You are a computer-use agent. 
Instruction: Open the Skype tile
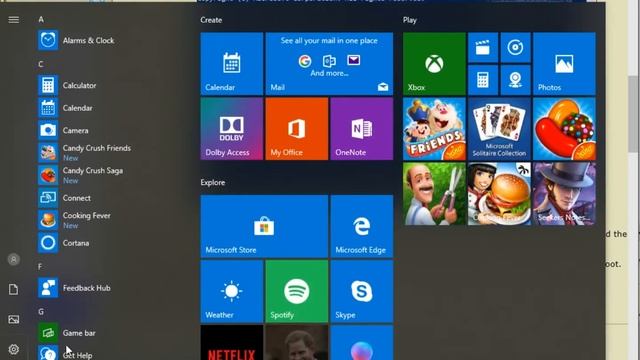pos(362,291)
